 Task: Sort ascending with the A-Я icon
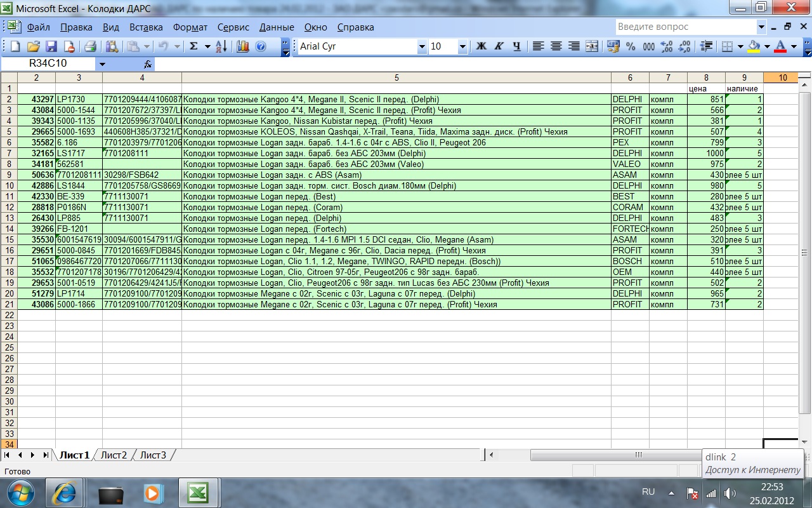[x=221, y=46]
